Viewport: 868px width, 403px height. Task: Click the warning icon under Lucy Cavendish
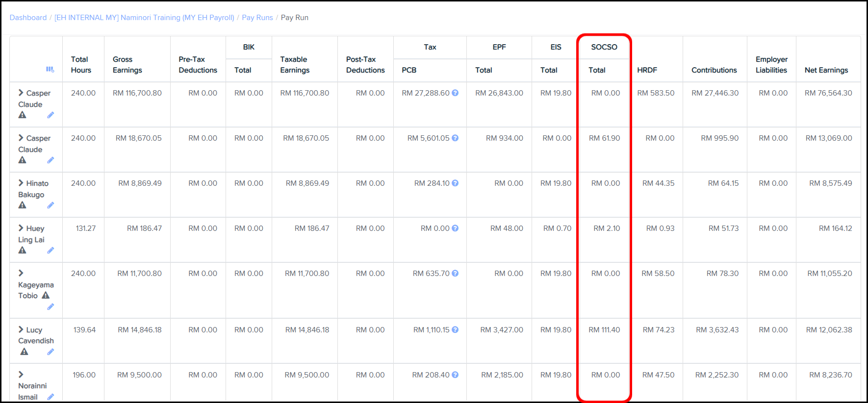pyautogui.click(x=25, y=352)
